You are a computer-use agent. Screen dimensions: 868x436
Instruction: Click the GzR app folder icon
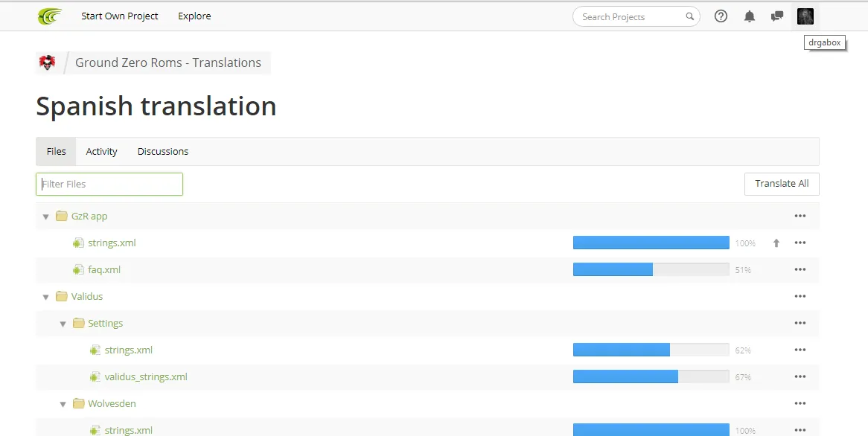tap(62, 216)
